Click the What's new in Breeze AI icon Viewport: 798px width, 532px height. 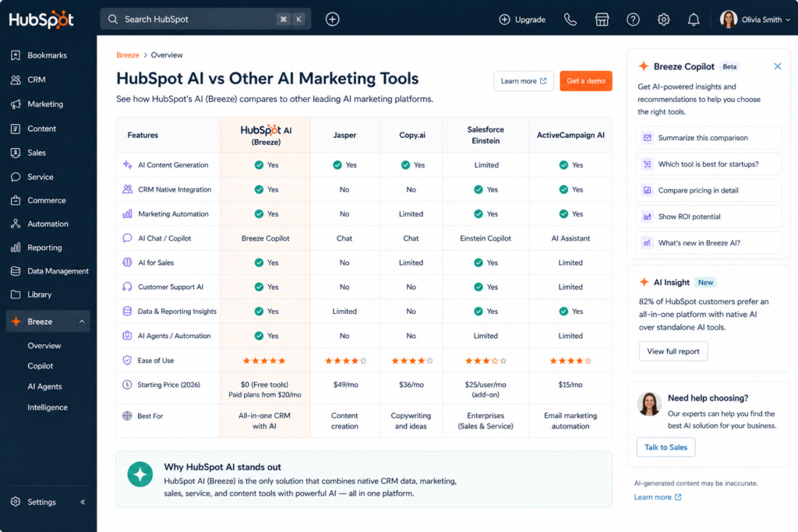[648, 243]
